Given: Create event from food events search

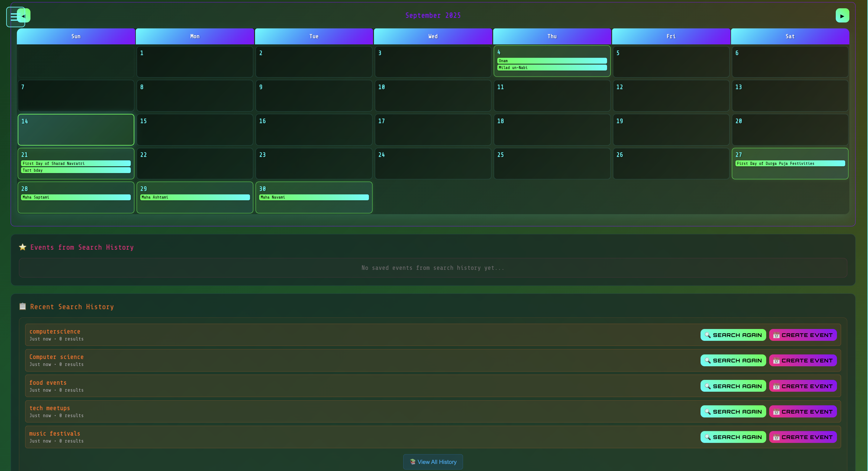Looking at the screenshot, I should 803,386.
